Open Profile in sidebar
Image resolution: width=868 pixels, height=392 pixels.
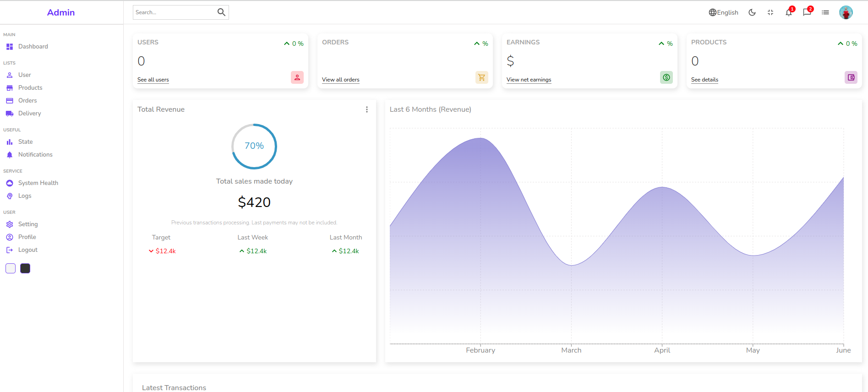(27, 237)
